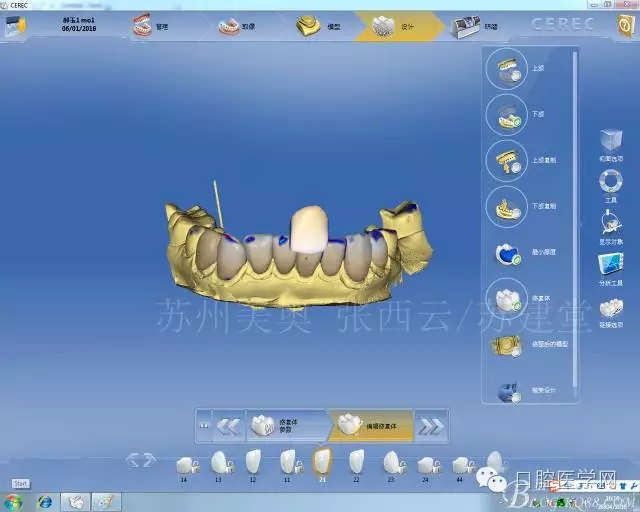The height and width of the screenshot is (512, 640).
Task: Click the edit restoration step button
Action: [x=372, y=426]
